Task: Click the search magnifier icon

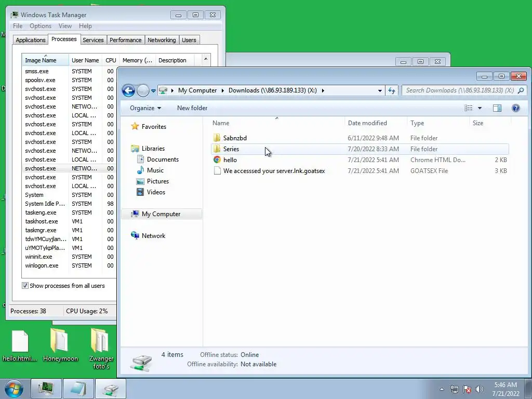Action: [521, 90]
